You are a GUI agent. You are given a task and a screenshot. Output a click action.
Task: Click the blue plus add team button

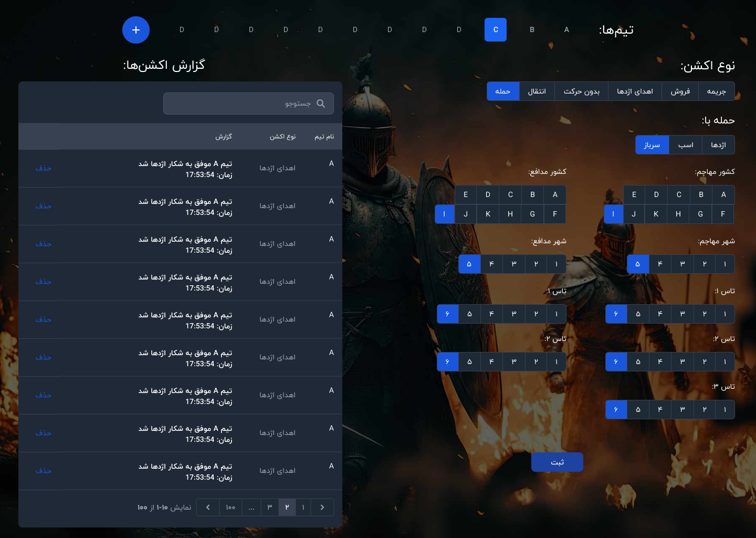[x=136, y=30]
